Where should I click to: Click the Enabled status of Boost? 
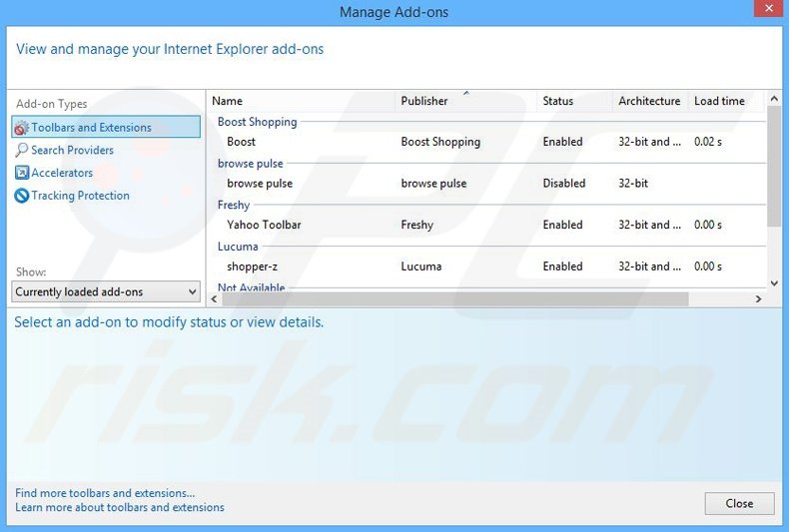tap(562, 142)
